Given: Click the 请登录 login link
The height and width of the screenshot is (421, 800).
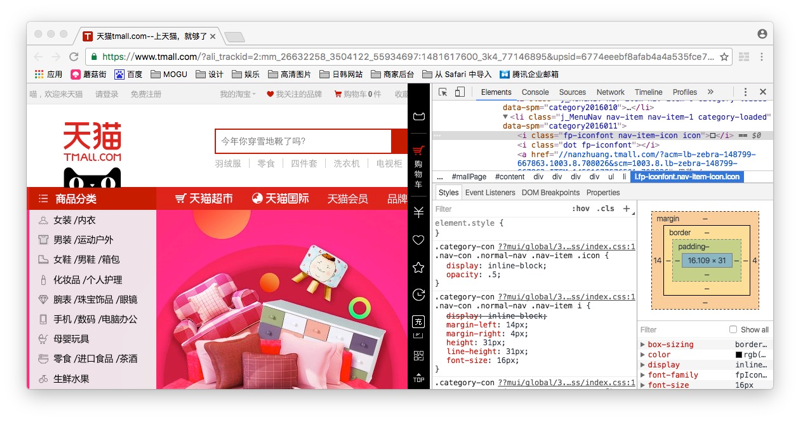Looking at the screenshot, I should [107, 94].
